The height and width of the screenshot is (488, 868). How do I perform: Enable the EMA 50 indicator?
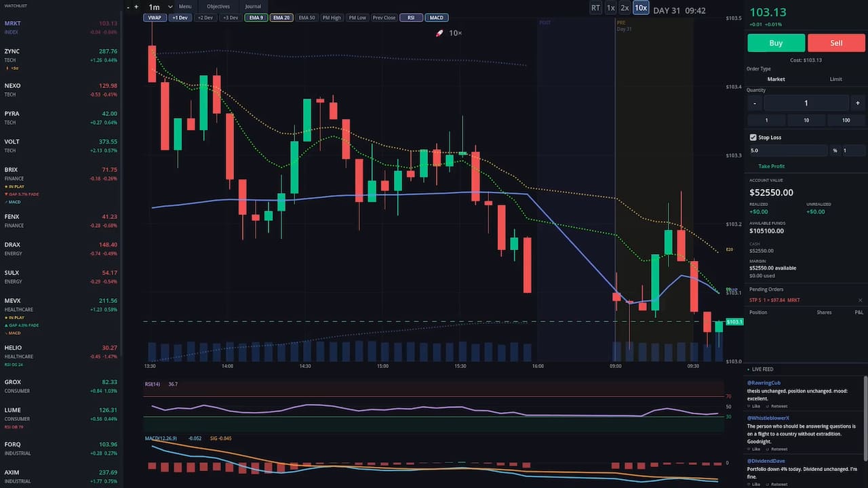tap(307, 18)
